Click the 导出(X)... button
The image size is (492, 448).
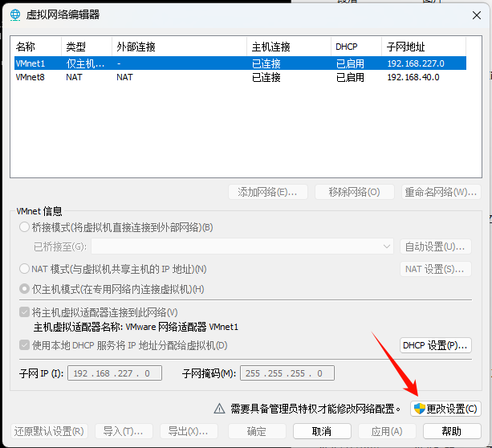189,431
